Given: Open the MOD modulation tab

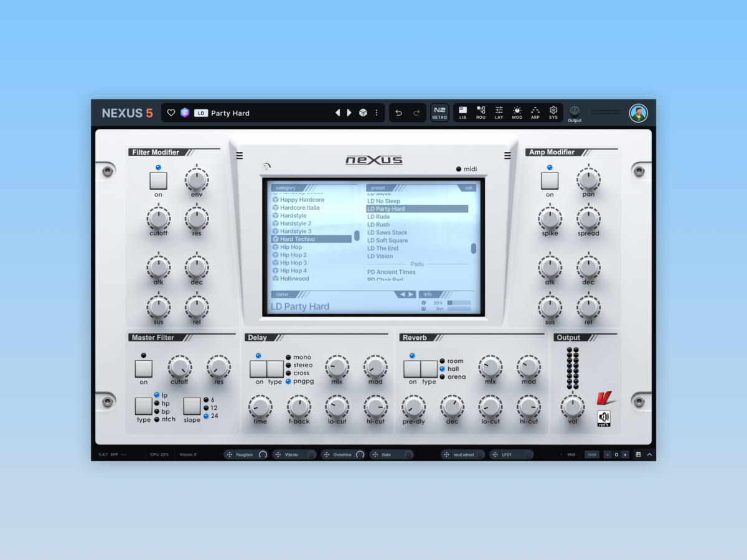Looking at the screenshot, I should pos(517,113).
